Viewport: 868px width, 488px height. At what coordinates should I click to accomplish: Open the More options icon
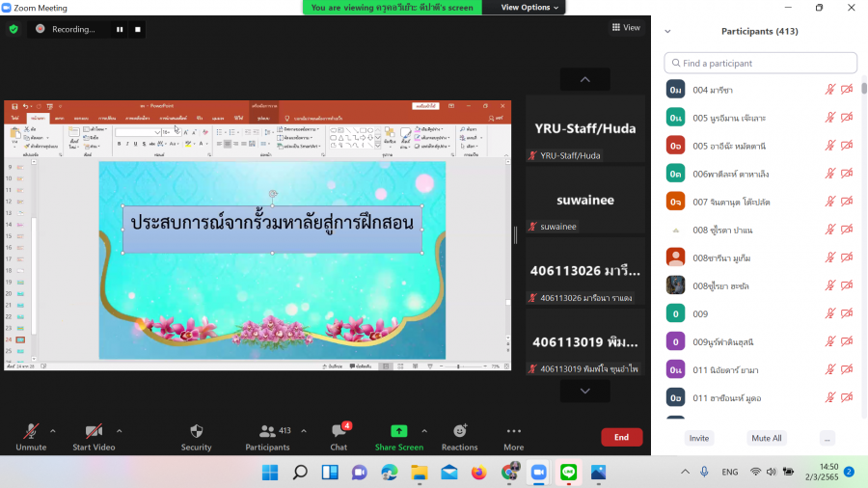[513, 431]
